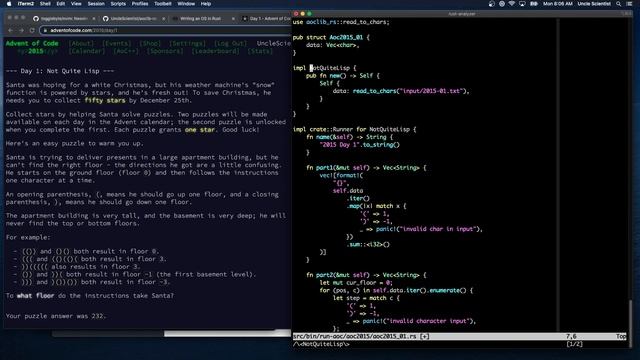The width and height of the screenshot is (640, 360).
Task: Open the Notification Center list icon
Action: [629, 4]
